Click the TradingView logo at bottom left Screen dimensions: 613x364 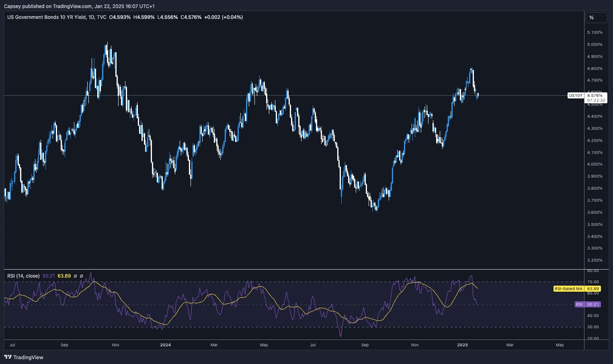(x=24, y=357)
